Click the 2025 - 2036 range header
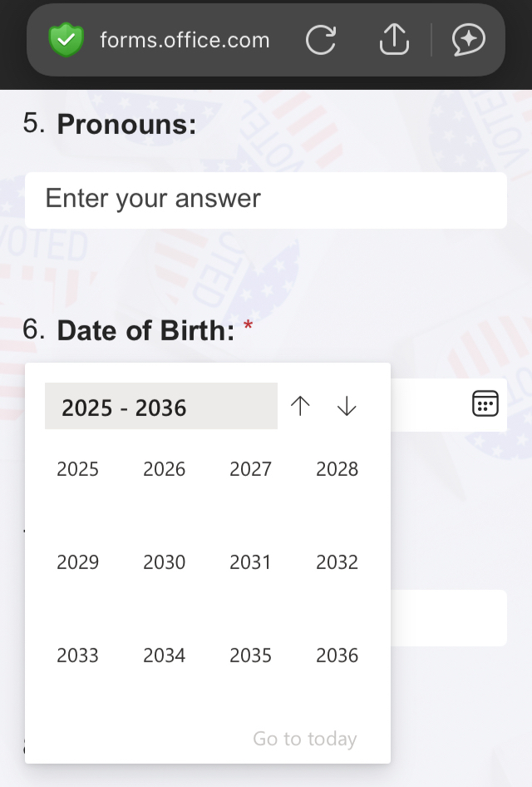Screen dimensions: 532x787 (160, 407)
